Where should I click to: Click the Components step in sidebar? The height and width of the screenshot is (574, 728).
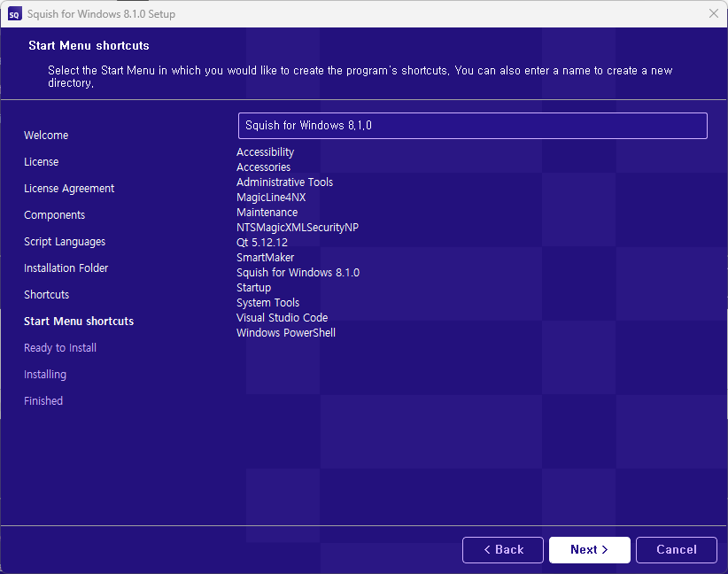(x=54, y=215)
